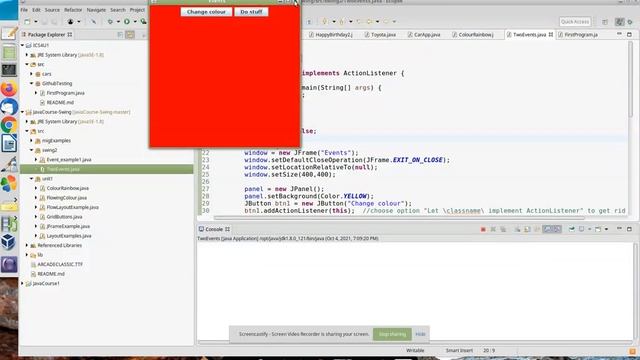
Task: Switch to the CarApp.java editor tab
Action: (x=424, y=35)
